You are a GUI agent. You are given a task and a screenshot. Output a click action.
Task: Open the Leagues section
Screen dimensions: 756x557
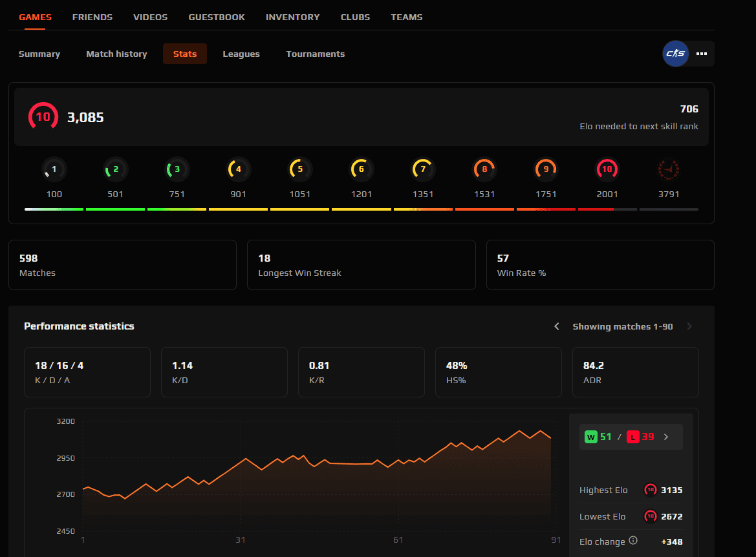pos(241,54)
